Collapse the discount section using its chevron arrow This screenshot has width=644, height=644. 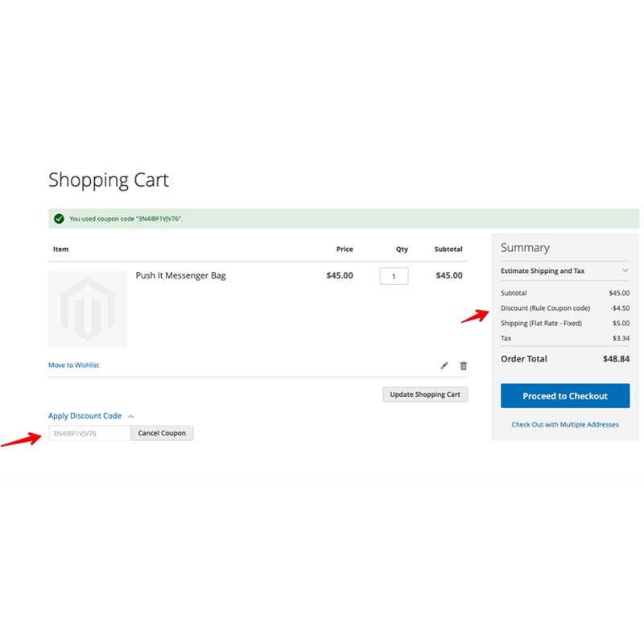coord(131,416)
